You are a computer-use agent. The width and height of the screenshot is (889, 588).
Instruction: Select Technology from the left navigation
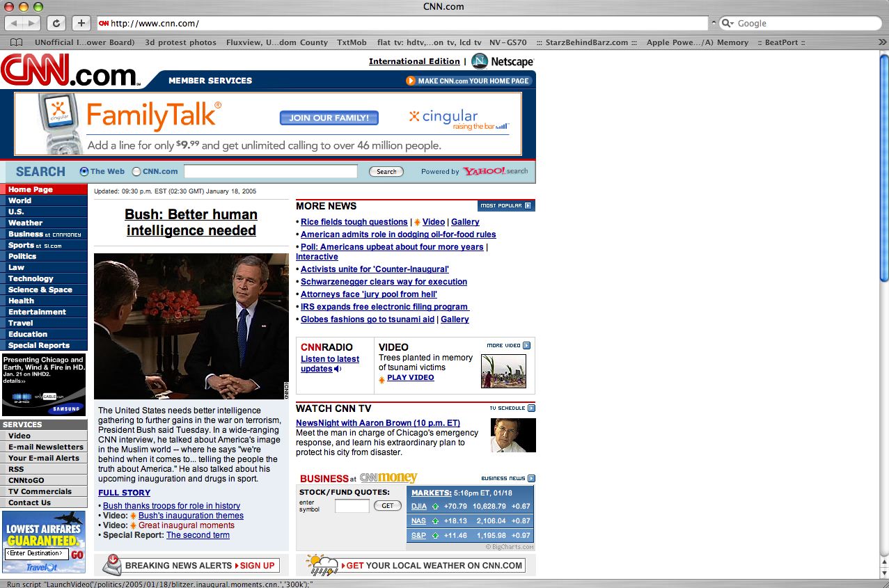[x=31, y=278]
